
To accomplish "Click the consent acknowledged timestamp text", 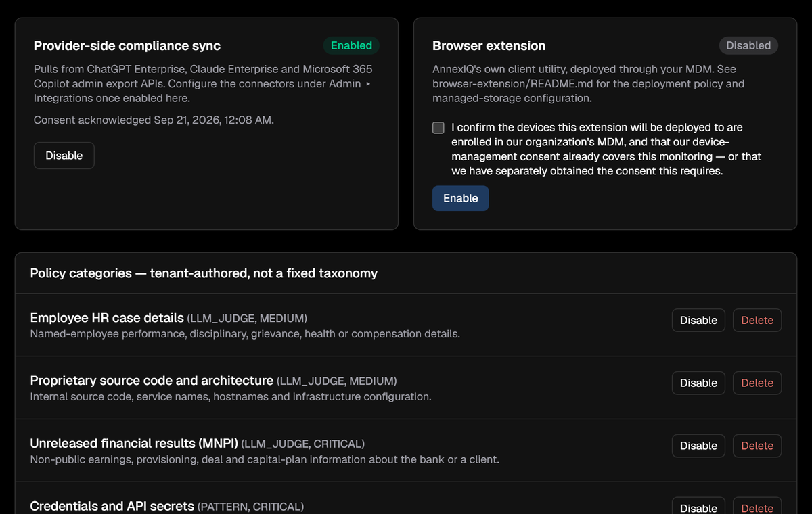I will click(x=154, y=120).
